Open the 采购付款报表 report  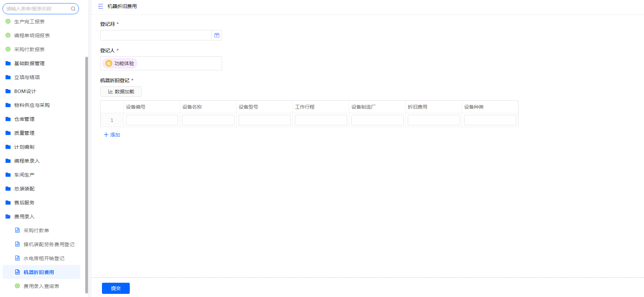pos(29,49)
